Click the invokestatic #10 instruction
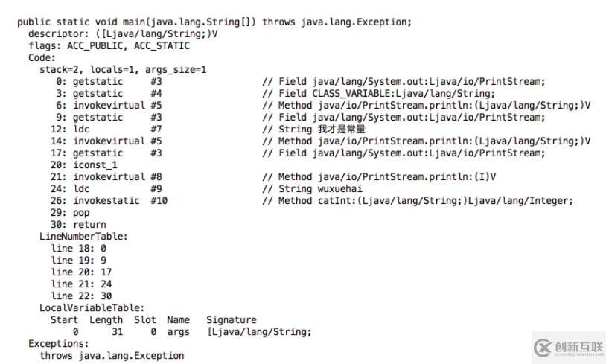 [109, 201]
